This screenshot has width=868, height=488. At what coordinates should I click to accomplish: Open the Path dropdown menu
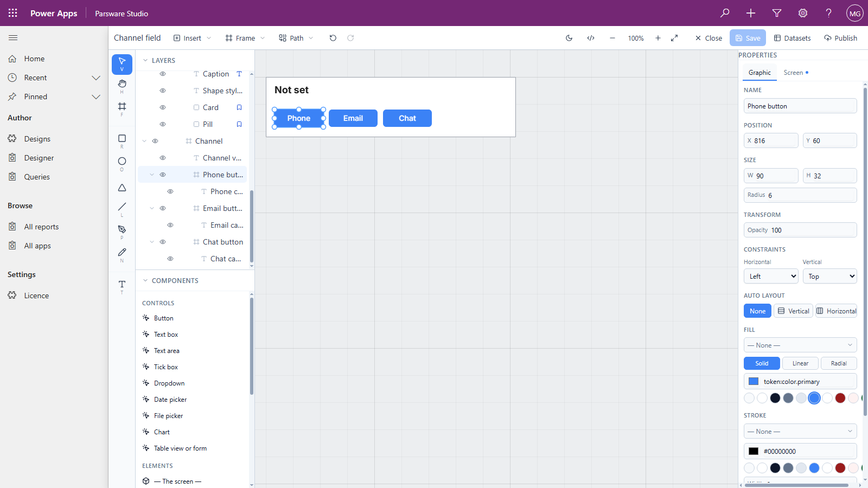[x=296, y=38]
